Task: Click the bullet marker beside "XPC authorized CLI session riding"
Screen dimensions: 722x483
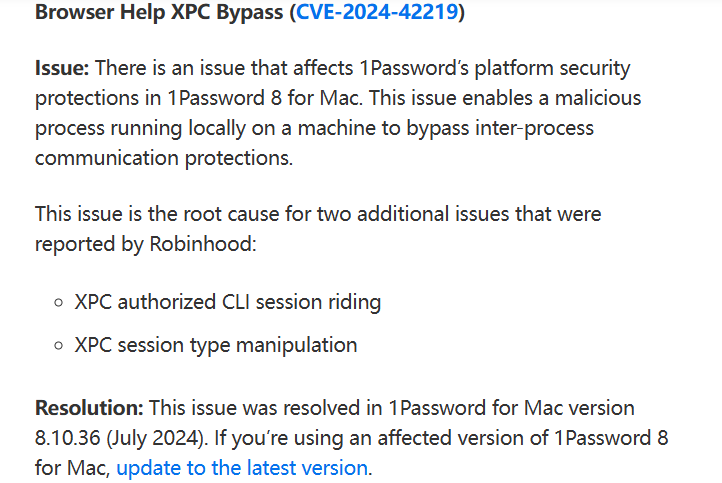Action: click(x=60, y=302)
